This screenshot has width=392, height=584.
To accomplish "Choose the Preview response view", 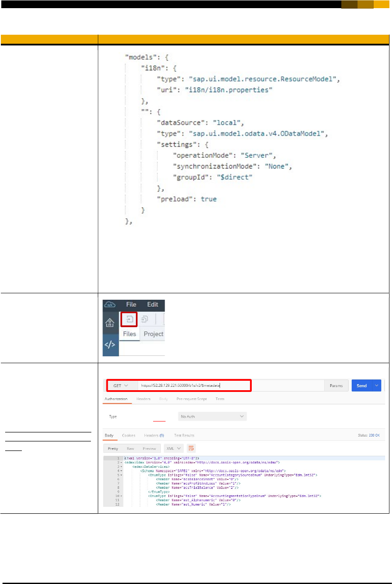I will coord(149,449).
